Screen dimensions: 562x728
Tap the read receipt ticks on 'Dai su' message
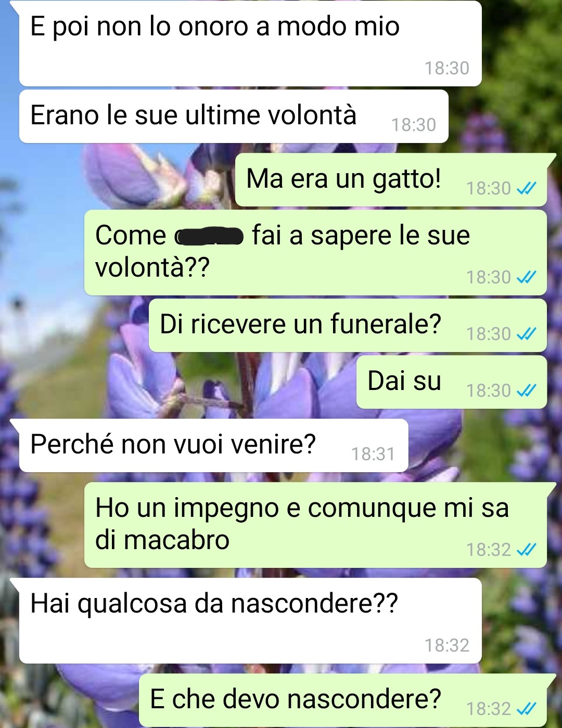(x=527, y=391)
